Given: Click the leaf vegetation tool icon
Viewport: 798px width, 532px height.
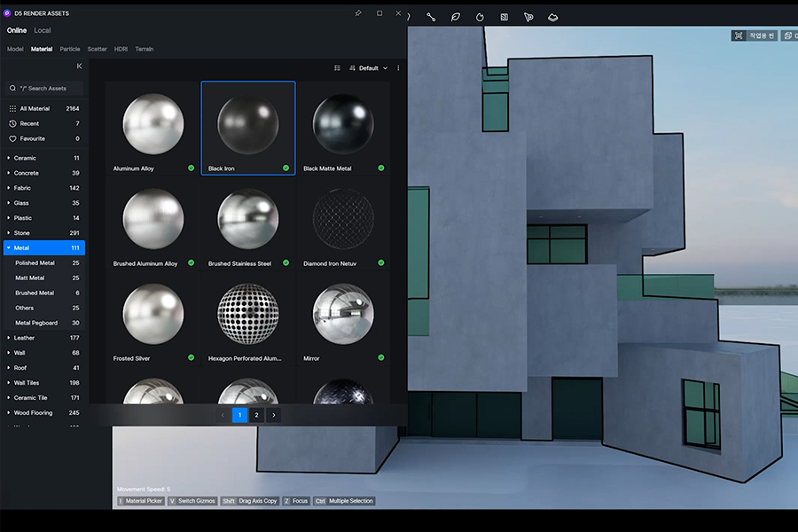Looking at the screenshot, I should [456, 17].
